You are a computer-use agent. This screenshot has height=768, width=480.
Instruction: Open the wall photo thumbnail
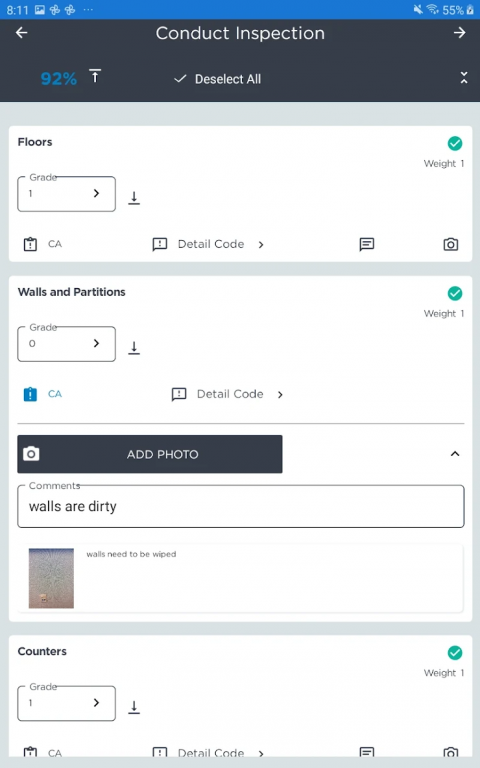point(51,578)
